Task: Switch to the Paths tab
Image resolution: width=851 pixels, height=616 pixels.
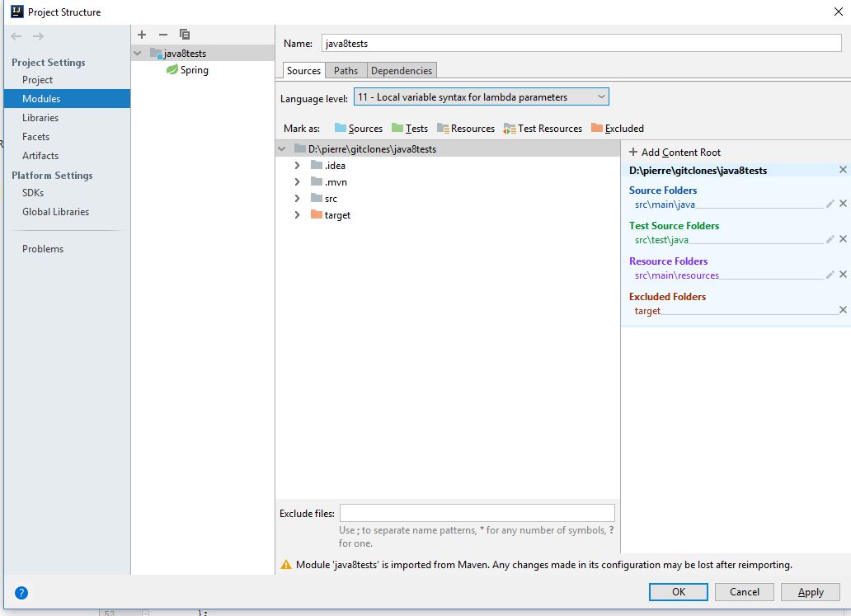Action: pos(346,70)
